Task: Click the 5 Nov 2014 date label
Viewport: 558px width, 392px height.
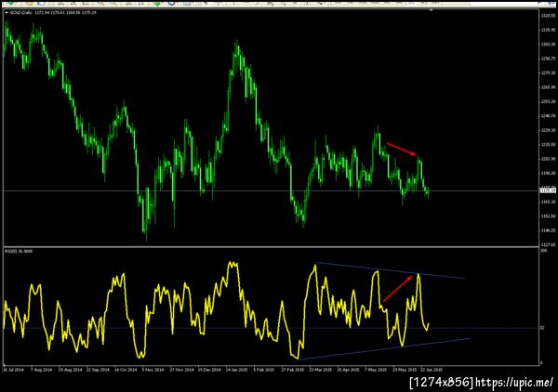Action: (x=153, y=370)
